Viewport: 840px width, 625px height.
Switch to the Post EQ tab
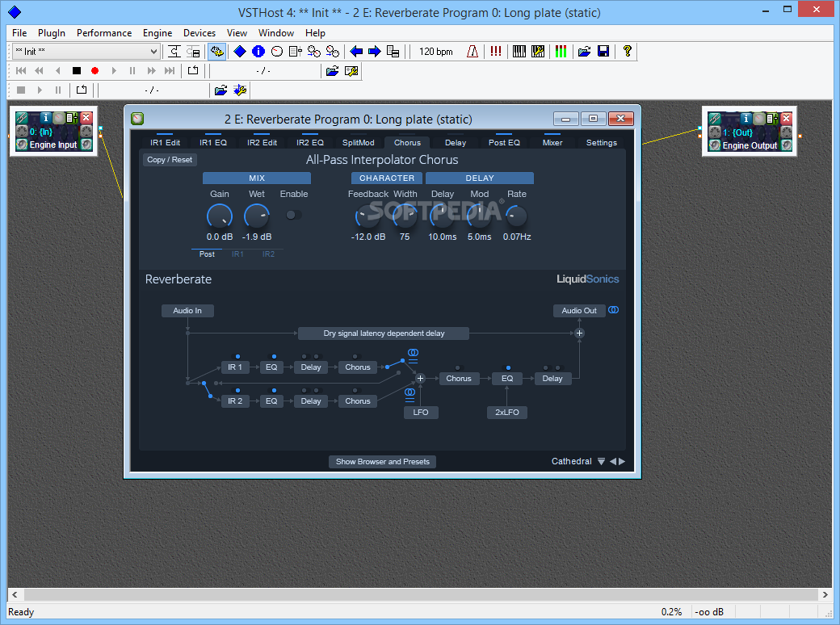(x=504, y=142)
